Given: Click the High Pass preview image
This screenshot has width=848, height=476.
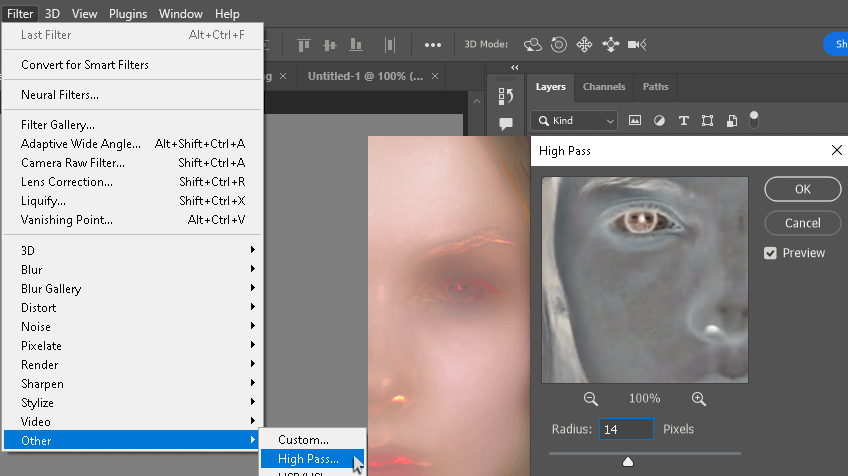Looking at the screenshot, I should coord(645,280).
